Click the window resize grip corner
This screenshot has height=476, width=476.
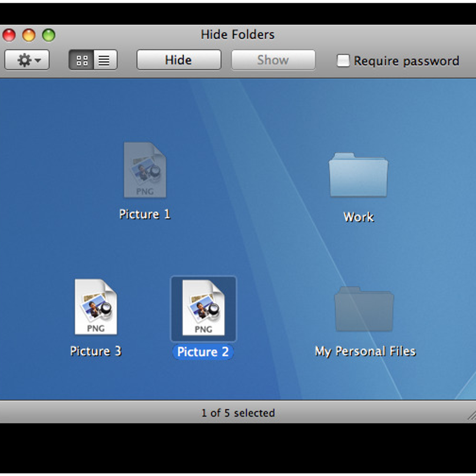pyautogui.click(x=471, y=415)
